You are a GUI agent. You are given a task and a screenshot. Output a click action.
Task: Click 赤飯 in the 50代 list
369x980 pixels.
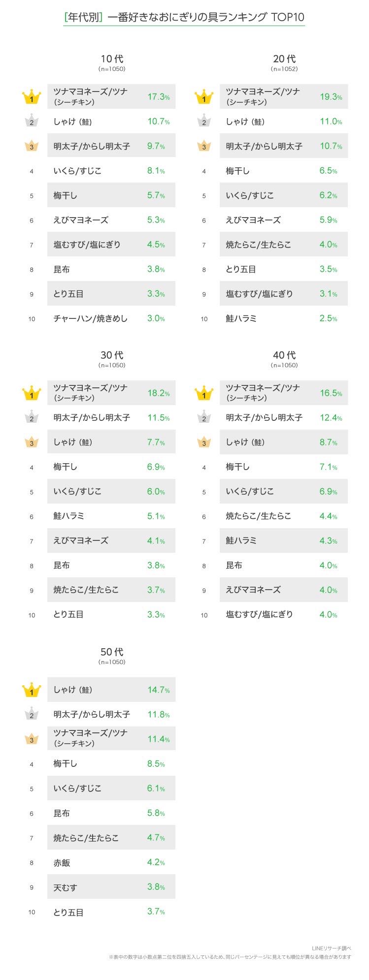point(62,863)
